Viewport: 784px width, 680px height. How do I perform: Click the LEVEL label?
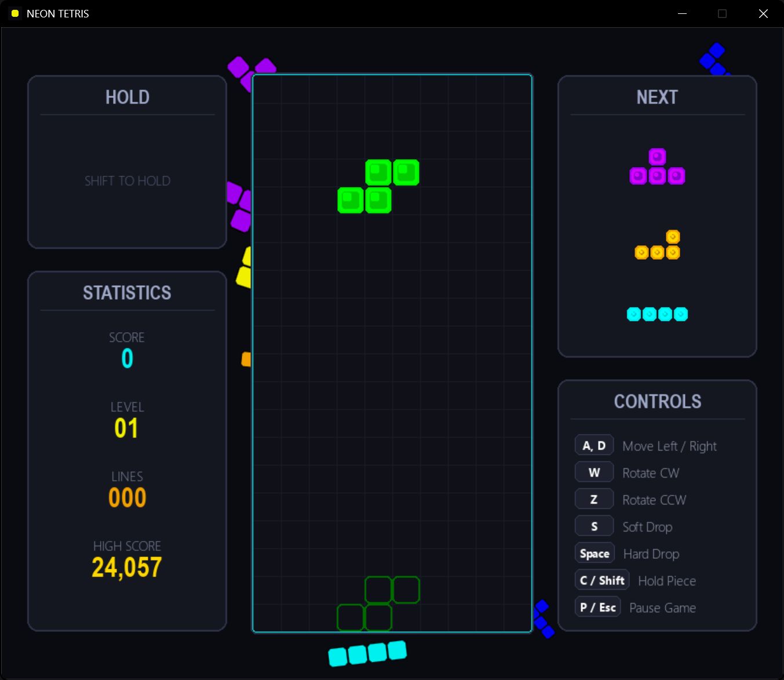click(127, 407)
